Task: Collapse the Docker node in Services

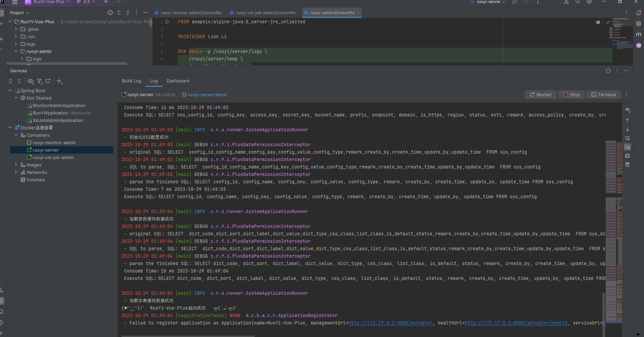Action: [x=10, y=128]
